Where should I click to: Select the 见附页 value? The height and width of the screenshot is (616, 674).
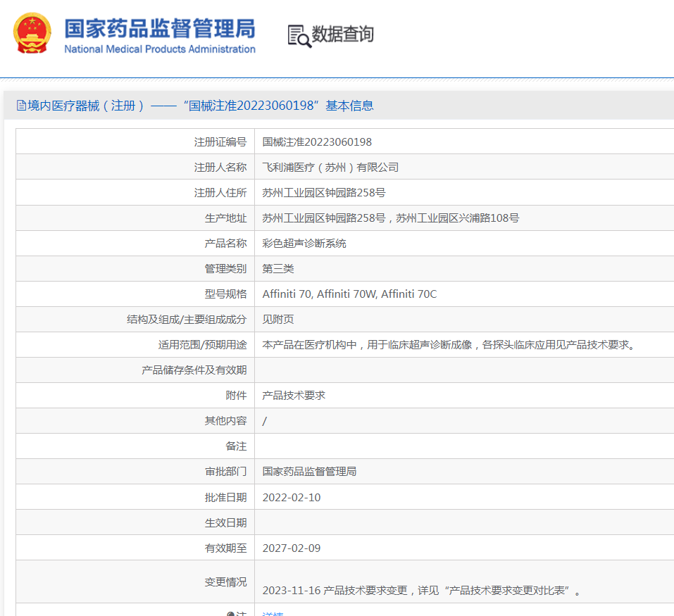[x=278, y=320]
